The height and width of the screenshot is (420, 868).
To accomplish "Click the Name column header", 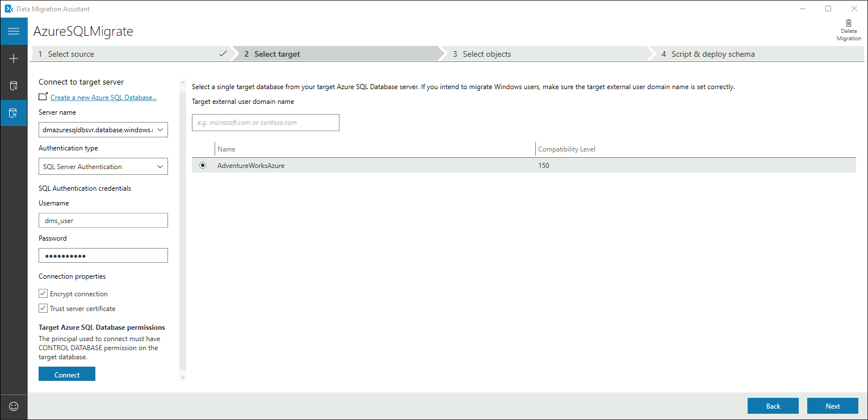I will coord(227,149).
